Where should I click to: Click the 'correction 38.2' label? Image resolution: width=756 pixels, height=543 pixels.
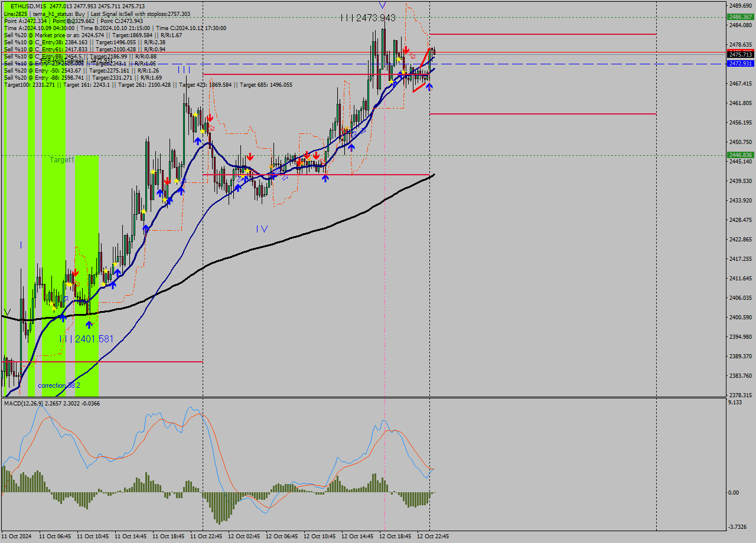[x=59, y=385]
